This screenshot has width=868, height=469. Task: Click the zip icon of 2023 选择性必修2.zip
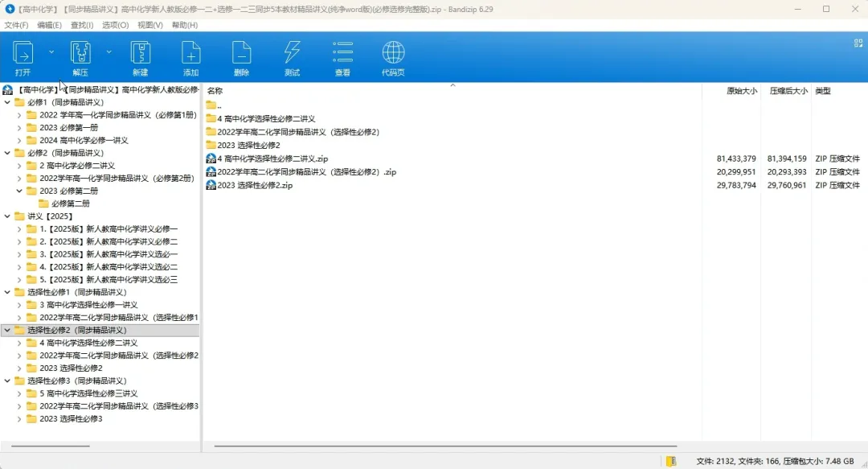[x=211, y=185]
